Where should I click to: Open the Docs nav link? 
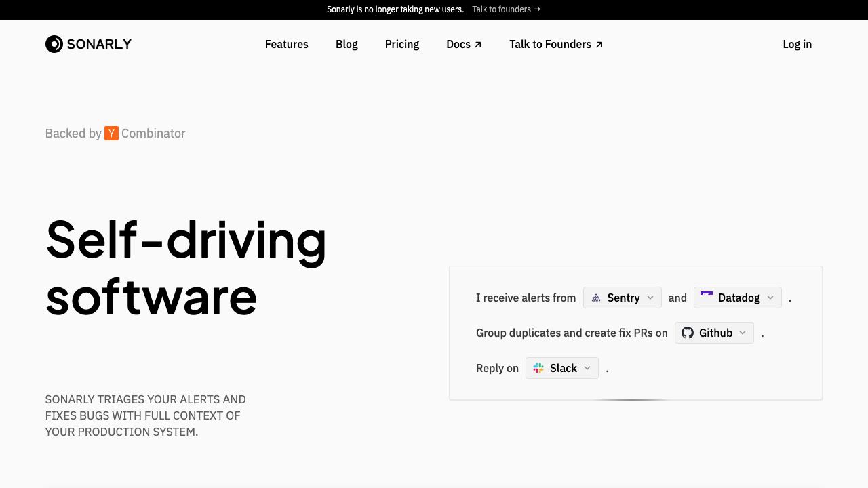[x=464, y=44]
